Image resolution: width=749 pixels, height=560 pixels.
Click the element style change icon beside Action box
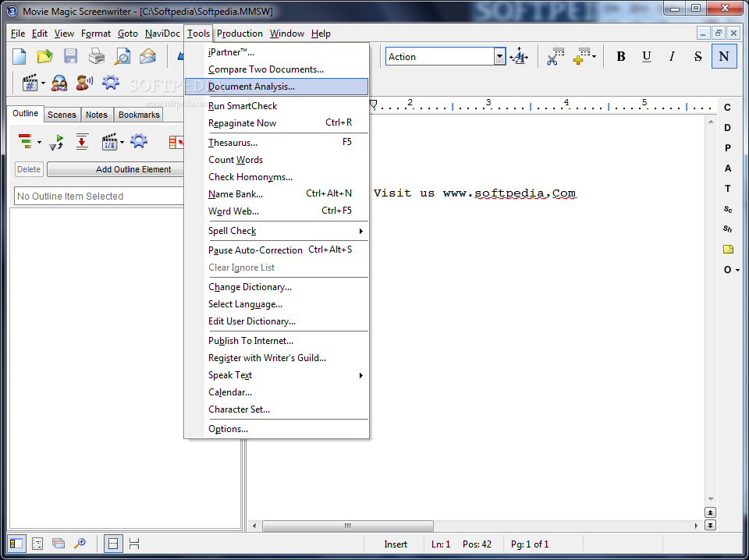point(519,57)
